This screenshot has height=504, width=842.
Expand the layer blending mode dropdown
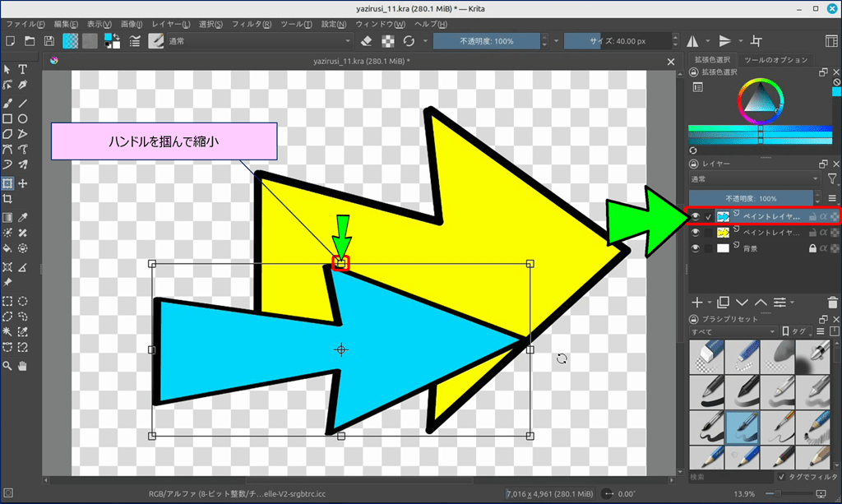(754, 178)
